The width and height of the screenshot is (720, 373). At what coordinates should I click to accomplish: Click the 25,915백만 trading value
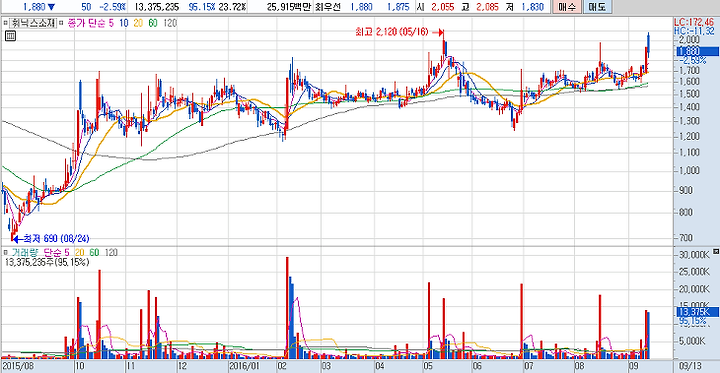coord(289,7)
